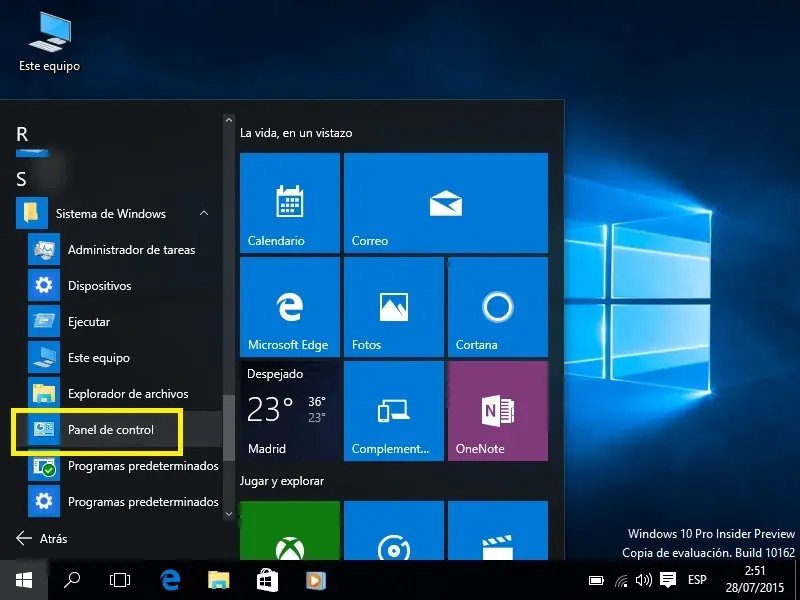800x600 pixels.
Task: Open the Complemento de teléfono tile
Action: (394, 411)
